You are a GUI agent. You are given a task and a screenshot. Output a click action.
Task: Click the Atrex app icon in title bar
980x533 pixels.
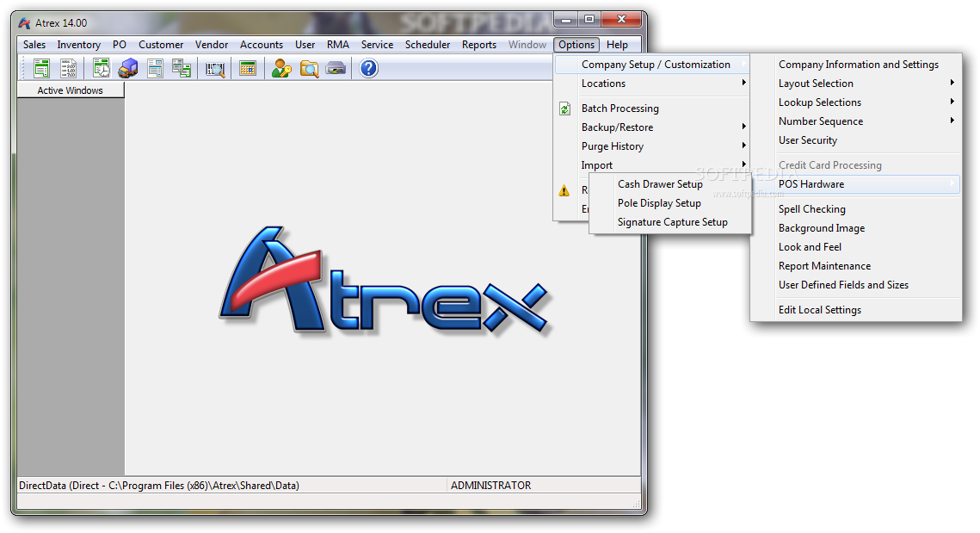[24, 23]
